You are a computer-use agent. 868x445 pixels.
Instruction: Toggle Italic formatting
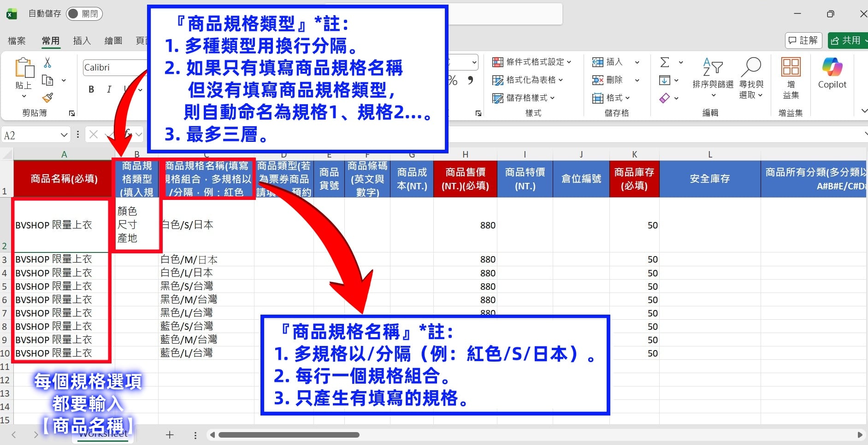click(x=109, y=89)
